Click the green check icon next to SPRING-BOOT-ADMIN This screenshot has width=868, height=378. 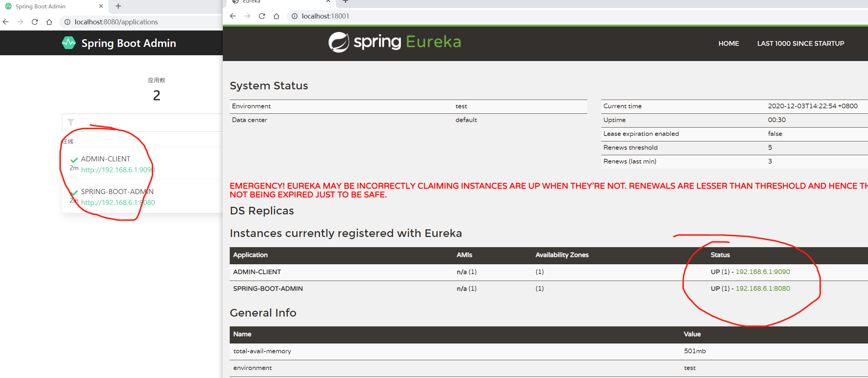[x=74, y=192]
